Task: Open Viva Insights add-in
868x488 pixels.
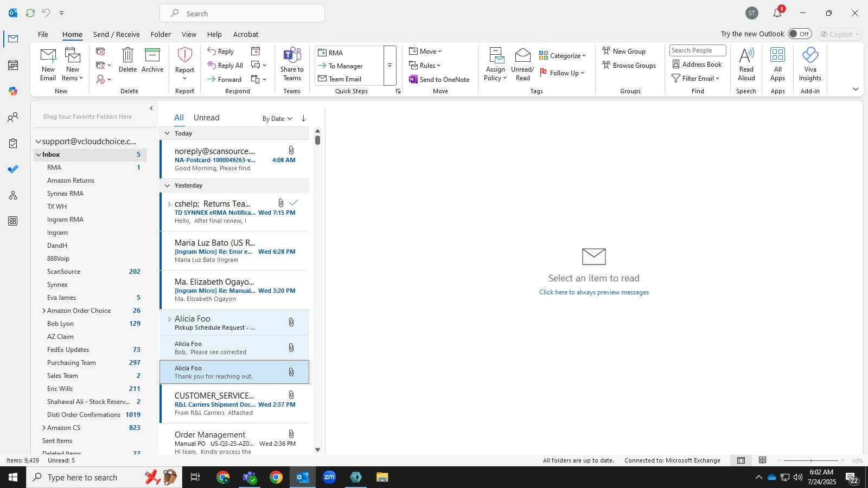Action: click(x=810, y=55)
